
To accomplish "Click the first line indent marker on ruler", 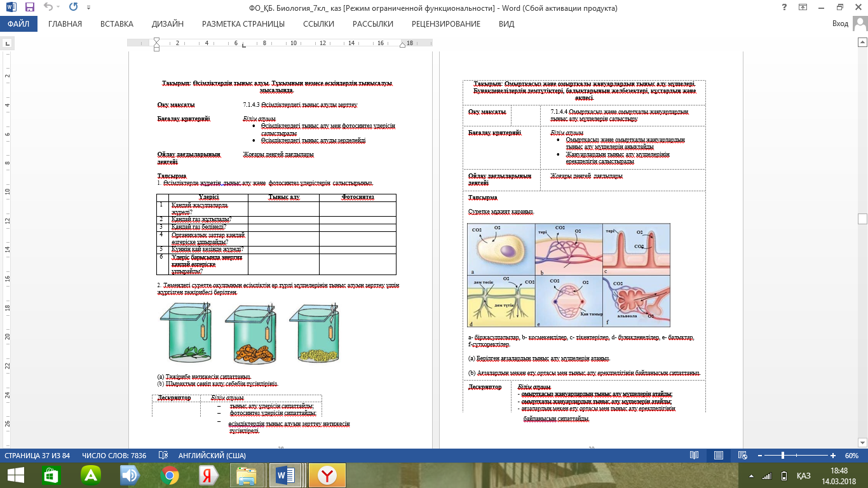I will (x=157, y=41).
